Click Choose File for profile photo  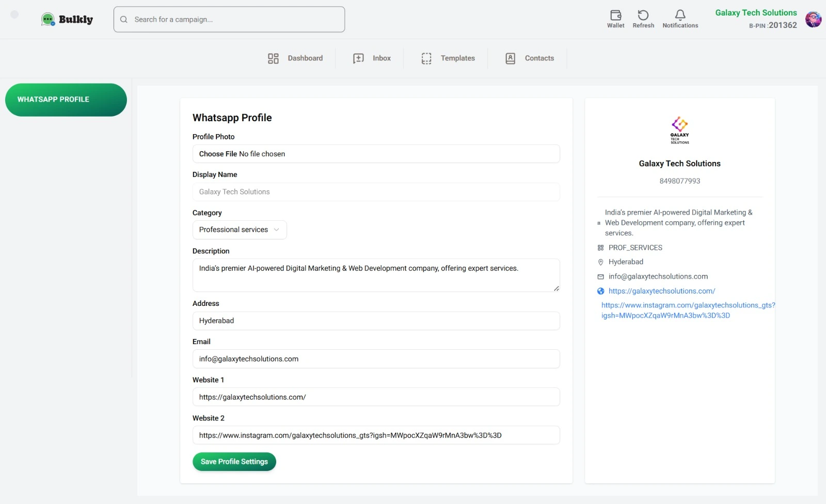(x=218, y=154)
